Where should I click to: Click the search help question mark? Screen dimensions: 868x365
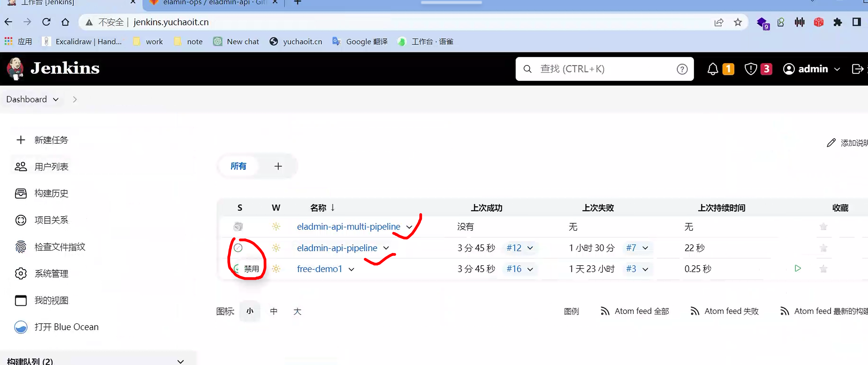[x=682, y=69]
